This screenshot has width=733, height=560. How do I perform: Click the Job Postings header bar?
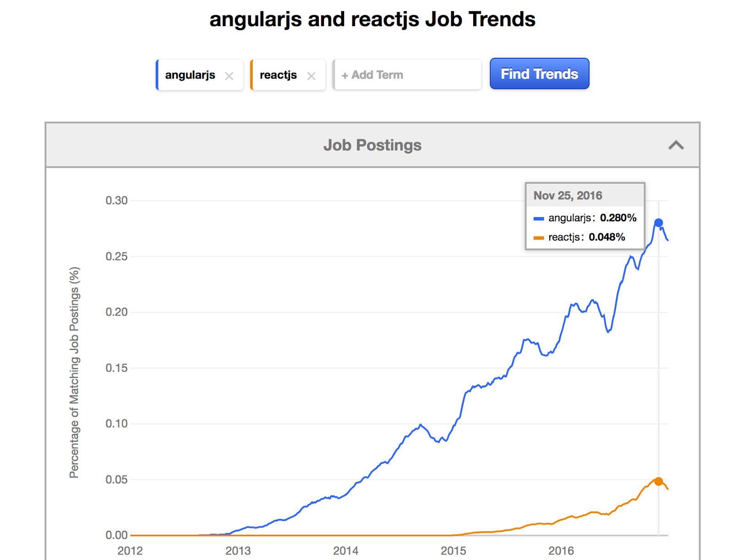tap(372, 145)
